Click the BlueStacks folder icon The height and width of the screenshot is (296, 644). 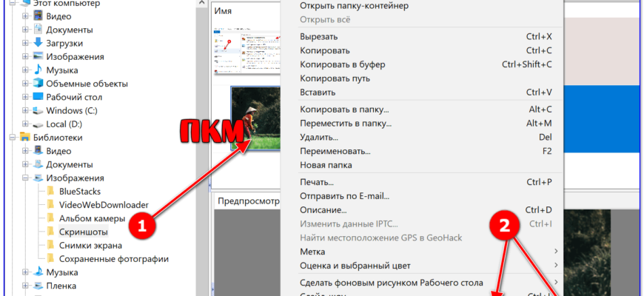coord(51,192)
